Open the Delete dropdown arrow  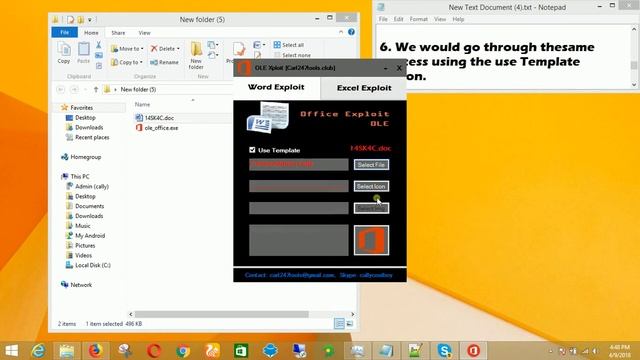pyautogui.click(x=178, y=49)
